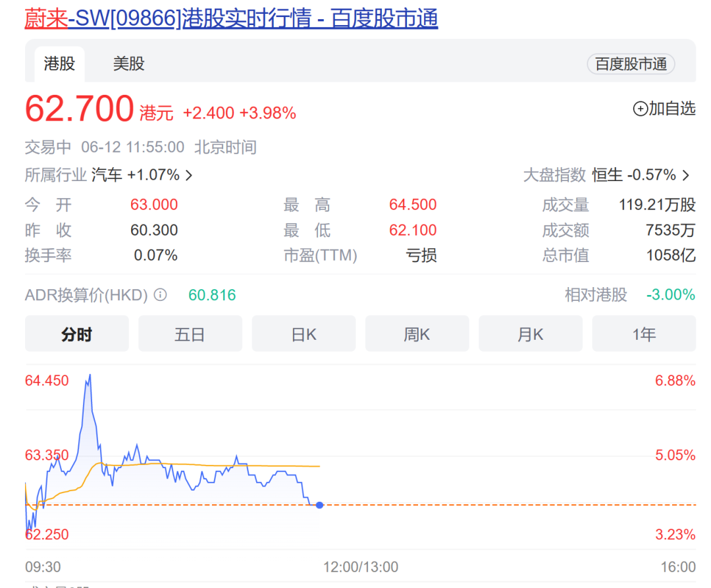The height and width of the screenshot is (588, 711).
Task: Click the 百度股市通 button
Action: coord(631,64)
